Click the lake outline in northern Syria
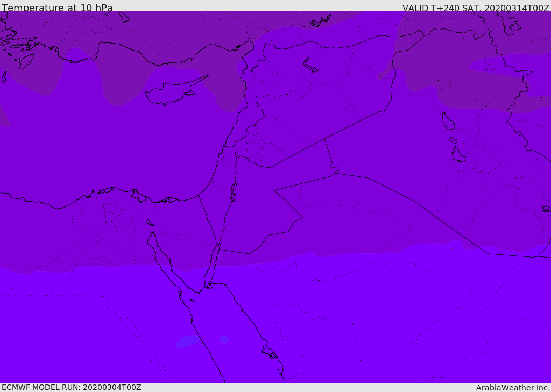Image resolution: width=551 pixels, height=392 pixels. 310,65
